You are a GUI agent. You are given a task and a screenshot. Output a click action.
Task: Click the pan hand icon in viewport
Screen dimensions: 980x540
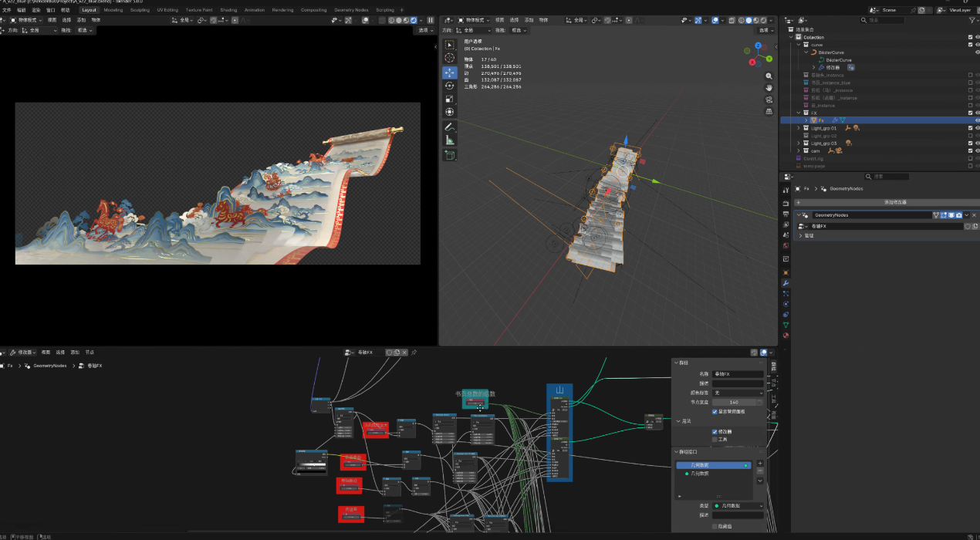[x=769, y=88]
